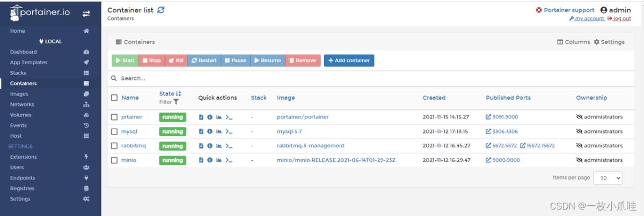Tick the select-all containers checkbox

coord(114,98)
